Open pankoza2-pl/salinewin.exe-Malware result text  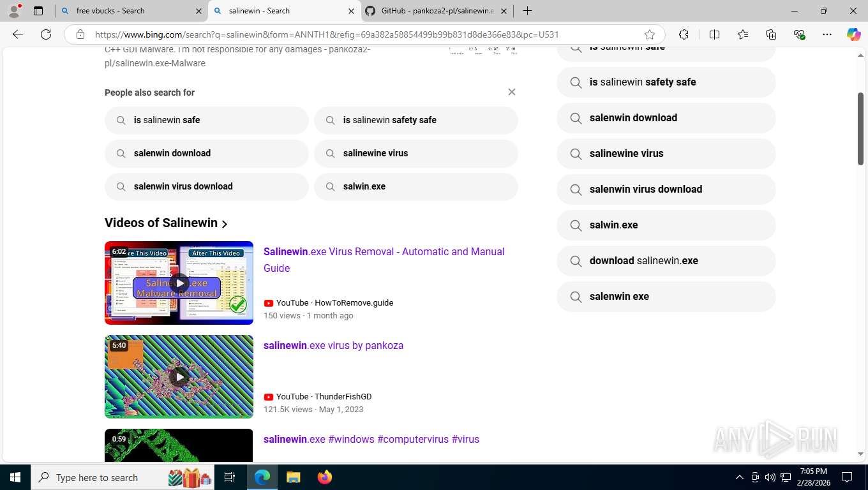(x=237, y=56)
